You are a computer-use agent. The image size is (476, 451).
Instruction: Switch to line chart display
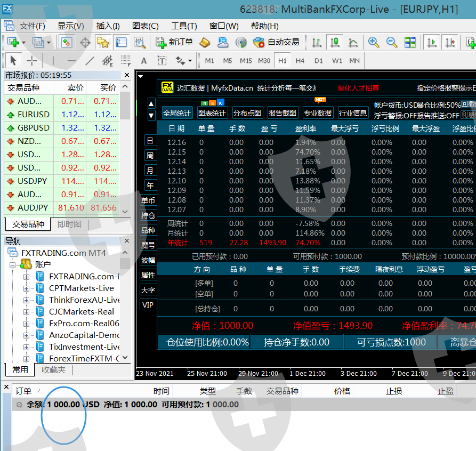[353, 42]
